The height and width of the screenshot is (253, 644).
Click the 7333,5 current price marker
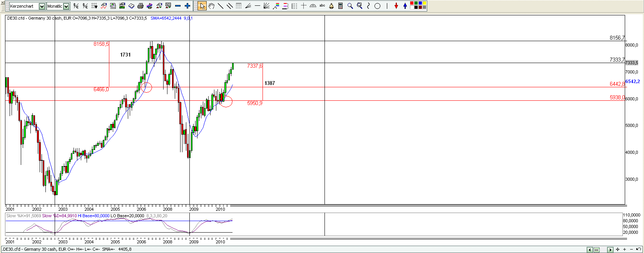(x=632, y=63)
